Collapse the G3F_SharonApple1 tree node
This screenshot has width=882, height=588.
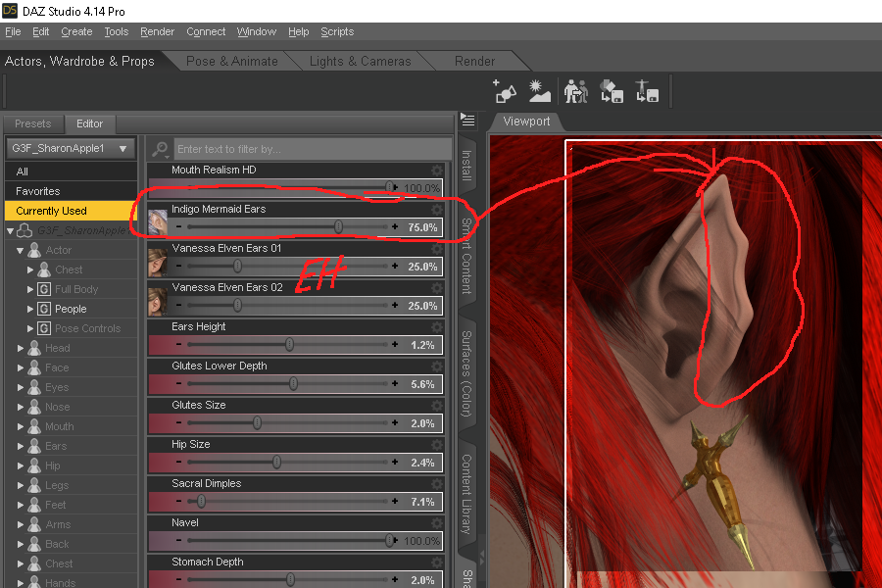coord(10,230)
